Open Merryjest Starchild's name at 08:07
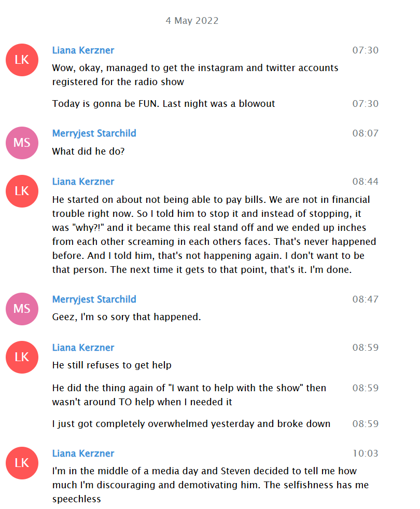This screenshot has height=509, width=420. click(x=94, y=133)
